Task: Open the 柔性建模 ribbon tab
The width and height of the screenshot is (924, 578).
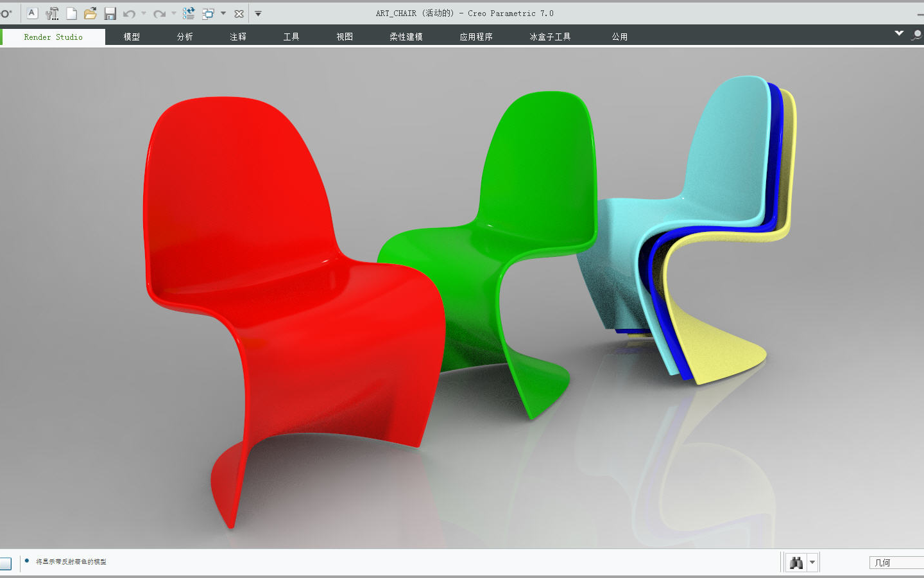Action: pos(406,37)
